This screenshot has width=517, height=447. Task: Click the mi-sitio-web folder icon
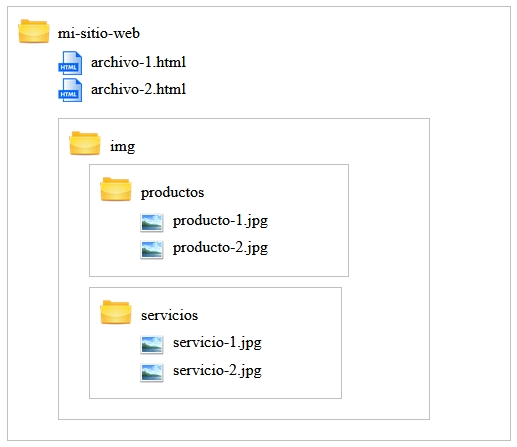[x=34, y=31]
